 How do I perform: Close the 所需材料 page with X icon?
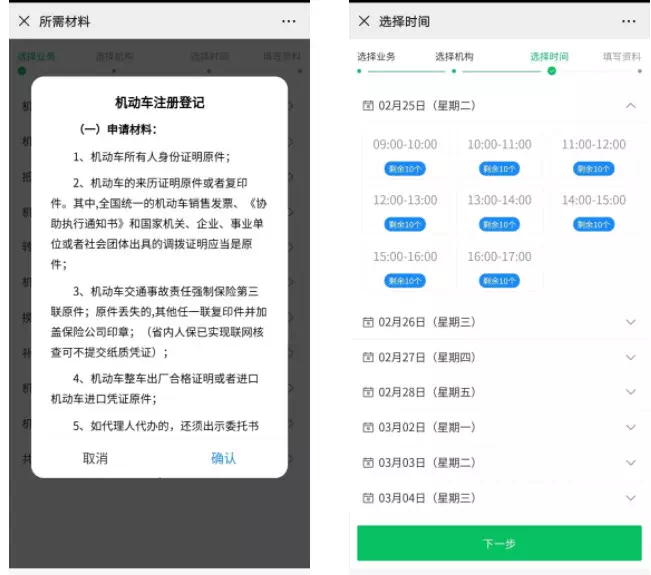click(x=24, y=21)
